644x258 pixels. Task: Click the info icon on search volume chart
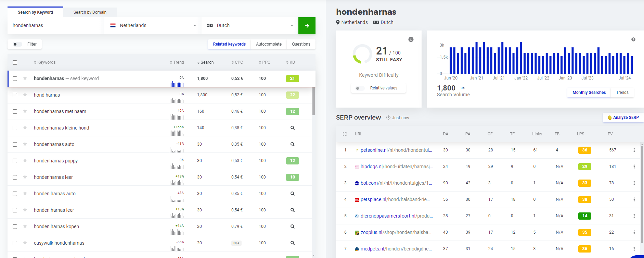coord(633,39)
